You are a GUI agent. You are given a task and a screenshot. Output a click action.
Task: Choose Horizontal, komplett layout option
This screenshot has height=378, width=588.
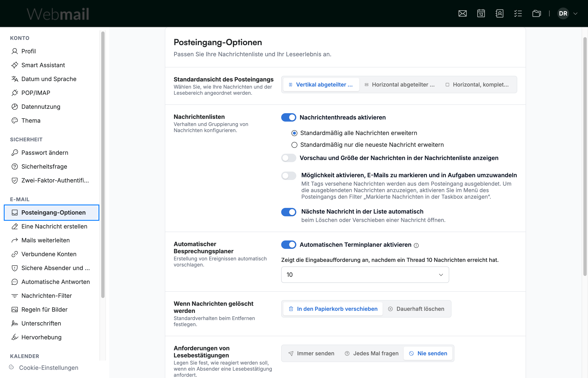(x=477, y=85)
